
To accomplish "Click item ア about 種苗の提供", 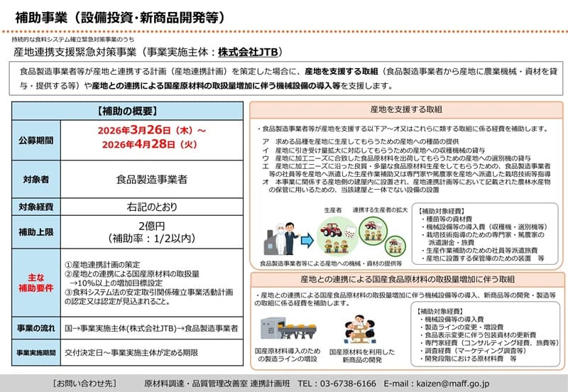I will pos(361,141).
